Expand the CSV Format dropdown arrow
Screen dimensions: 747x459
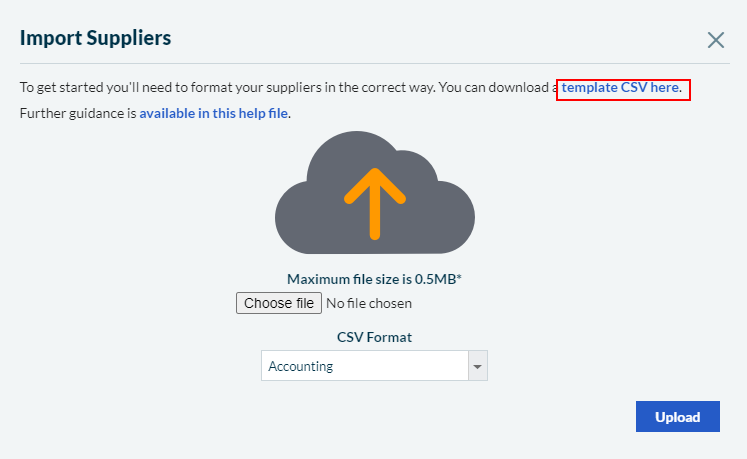(477, 367)
